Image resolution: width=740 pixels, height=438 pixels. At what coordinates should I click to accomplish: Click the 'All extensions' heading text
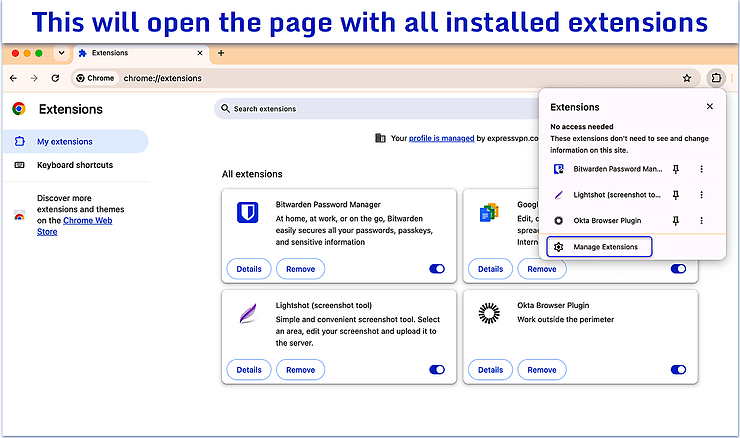point(252,174)
